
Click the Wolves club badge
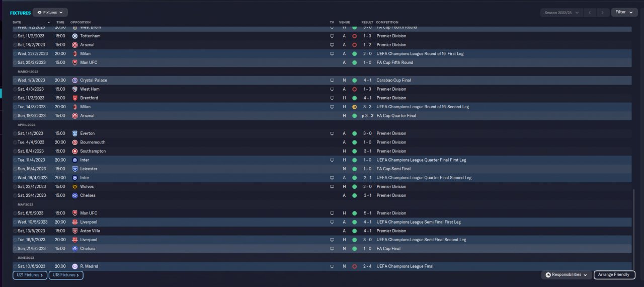pyautogui.click(x=75, y=187)
